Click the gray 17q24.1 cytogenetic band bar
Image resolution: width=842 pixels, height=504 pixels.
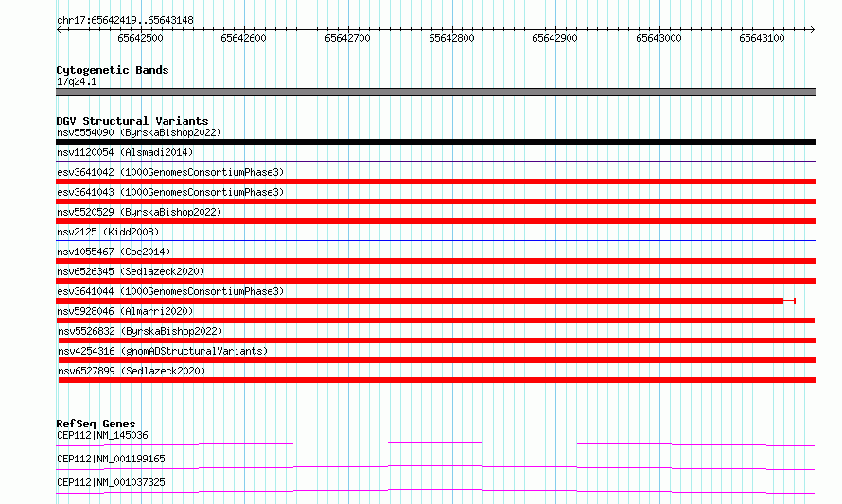tap(435, 92)
